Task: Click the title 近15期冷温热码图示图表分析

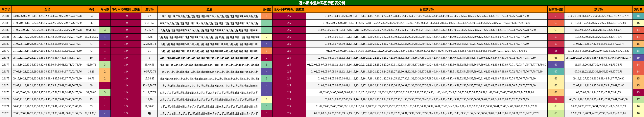Action: coord(322,3)
